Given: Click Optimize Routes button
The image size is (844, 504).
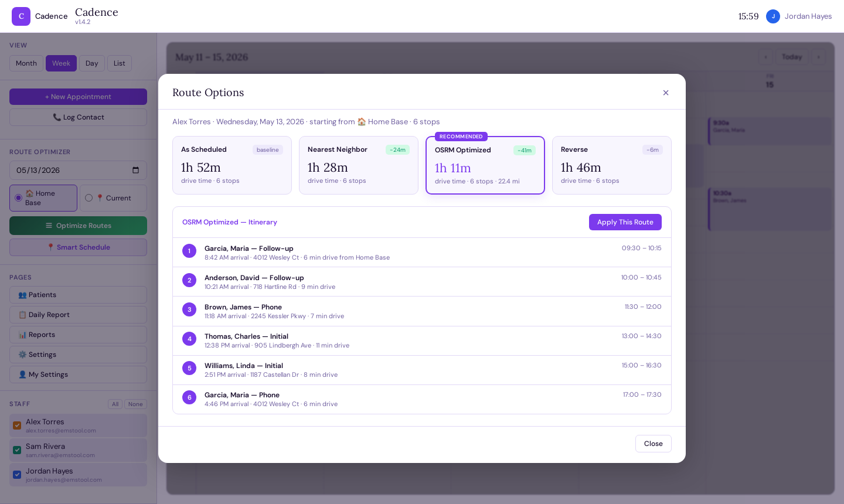Looking at the screenshot, I should point(78,226).
